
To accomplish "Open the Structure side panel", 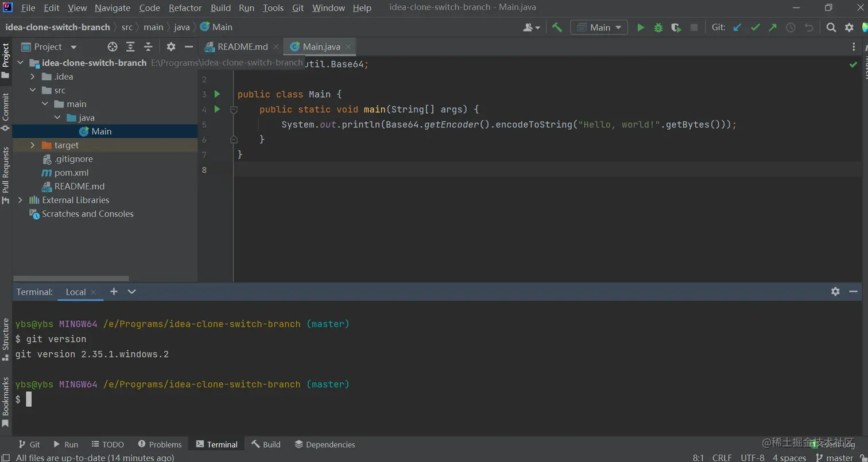I will 6,339.
